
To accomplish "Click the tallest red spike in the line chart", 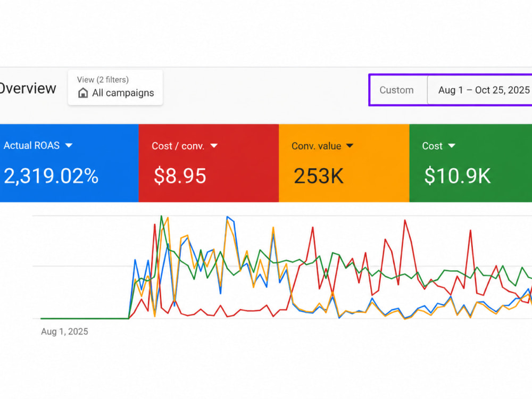I will click(405, 221).
